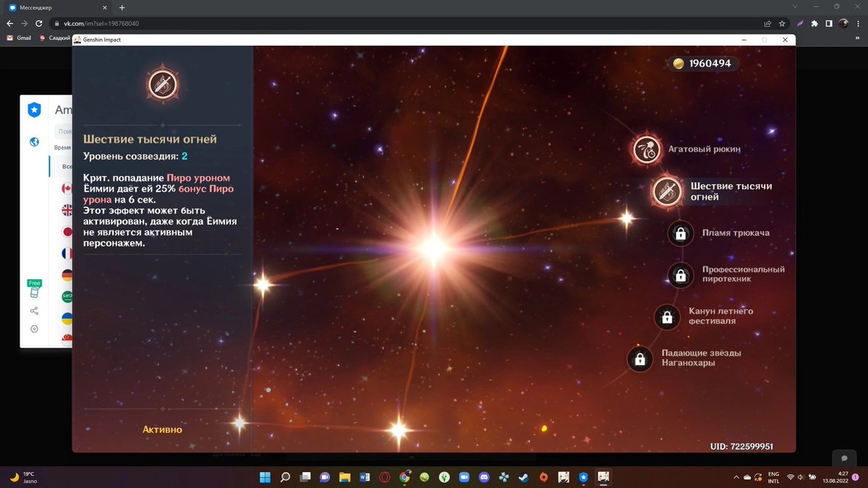
Task: Open Discord from the taskbar
Action: click(x=483, y=477)
